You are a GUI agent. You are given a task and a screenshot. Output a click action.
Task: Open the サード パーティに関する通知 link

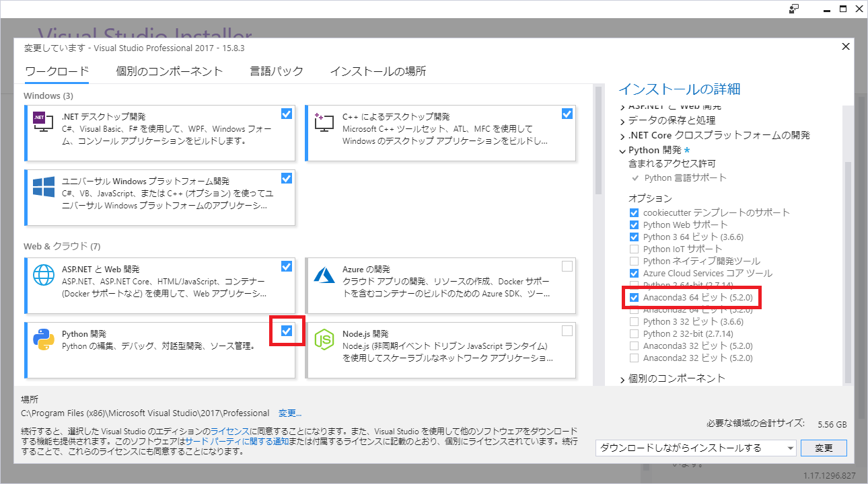coord(236,441)
